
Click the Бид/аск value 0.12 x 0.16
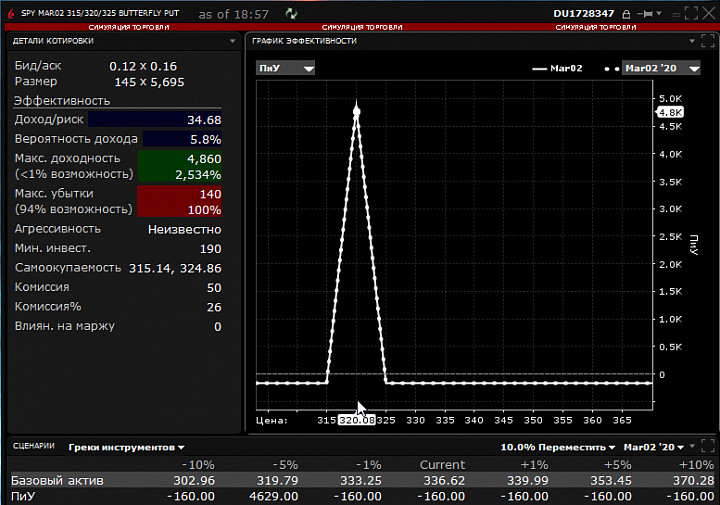(143, 67)
